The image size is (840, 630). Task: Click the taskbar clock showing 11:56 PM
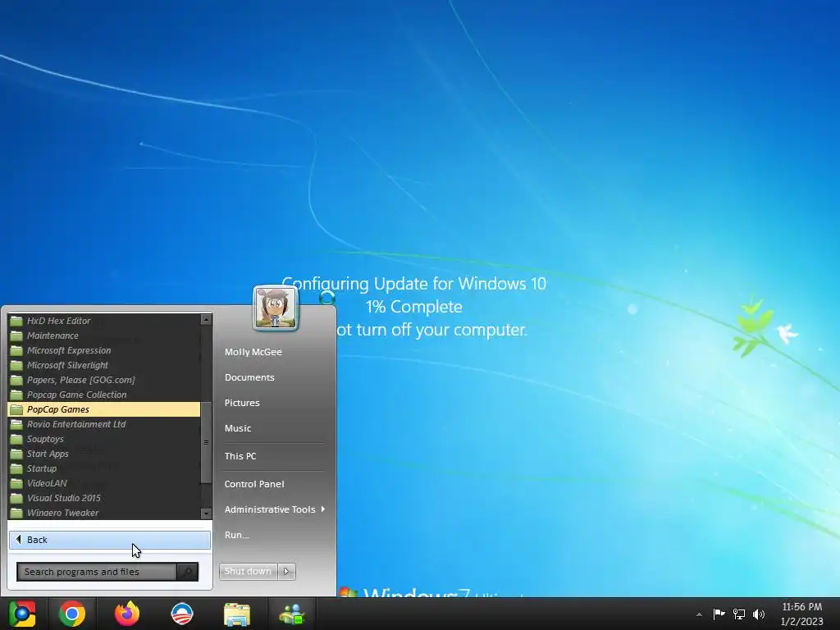(802, 614)
